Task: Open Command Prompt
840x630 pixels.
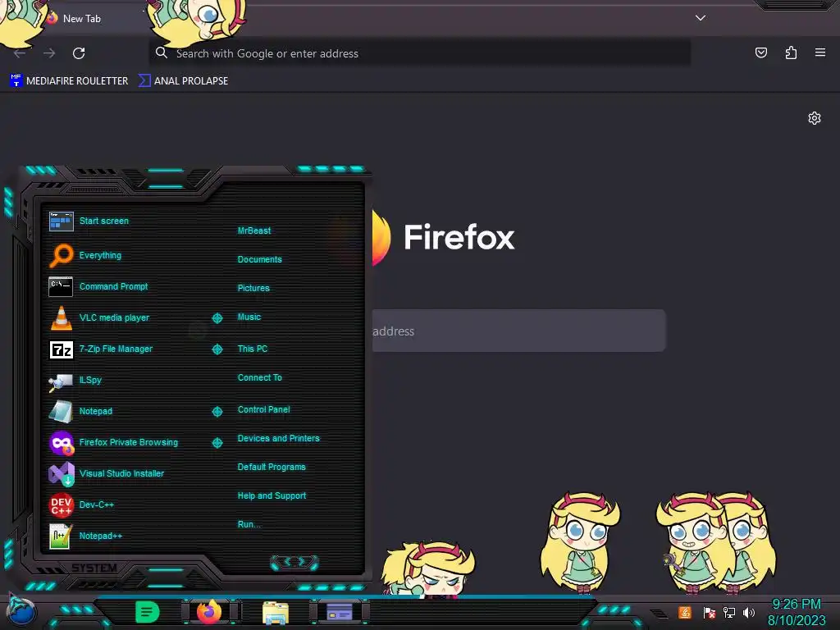Action: click(98, 286)
